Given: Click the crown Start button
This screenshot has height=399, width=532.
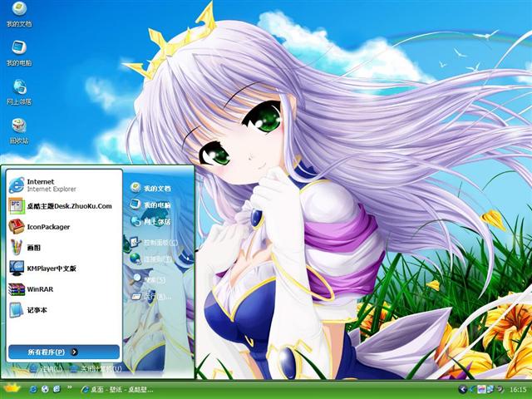Looking at the screenshot, I should click(12, 388).
